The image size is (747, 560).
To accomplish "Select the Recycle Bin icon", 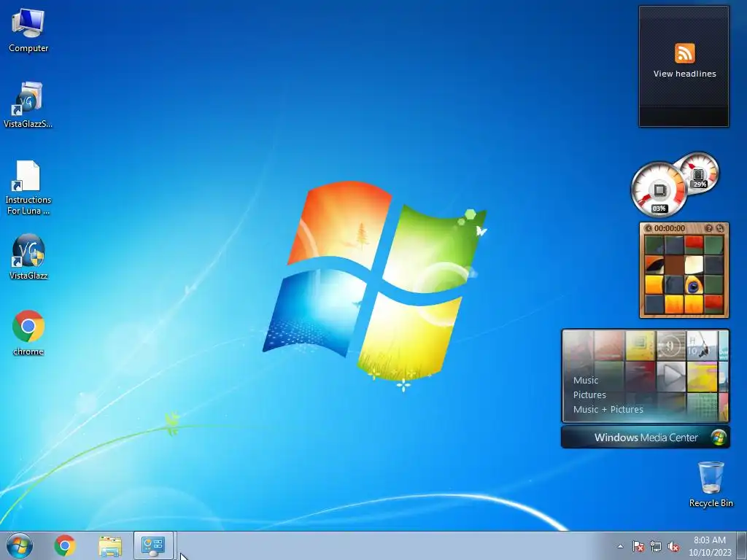I will click(x=711, y=484).
